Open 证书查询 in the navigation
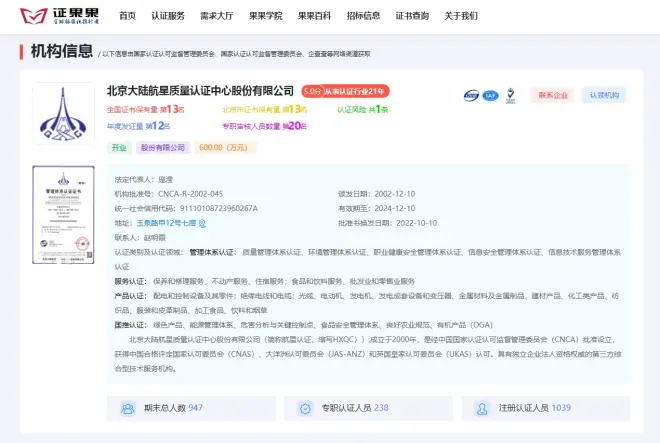The height and width of the screenshot is (443, 660). pos(412,16)
